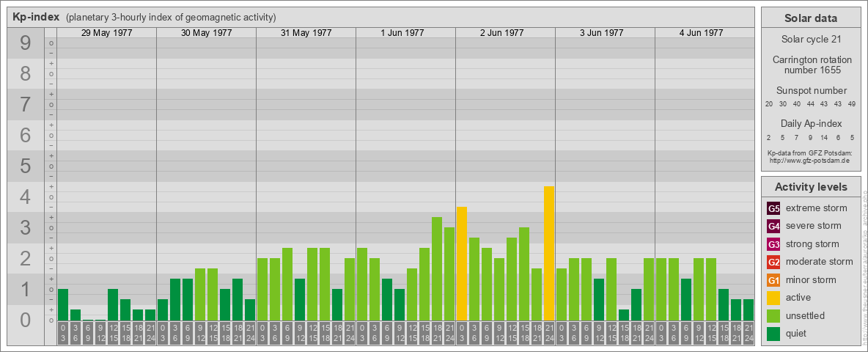
Task: Click the Kp scale number 0
Action: coord(26,320)
